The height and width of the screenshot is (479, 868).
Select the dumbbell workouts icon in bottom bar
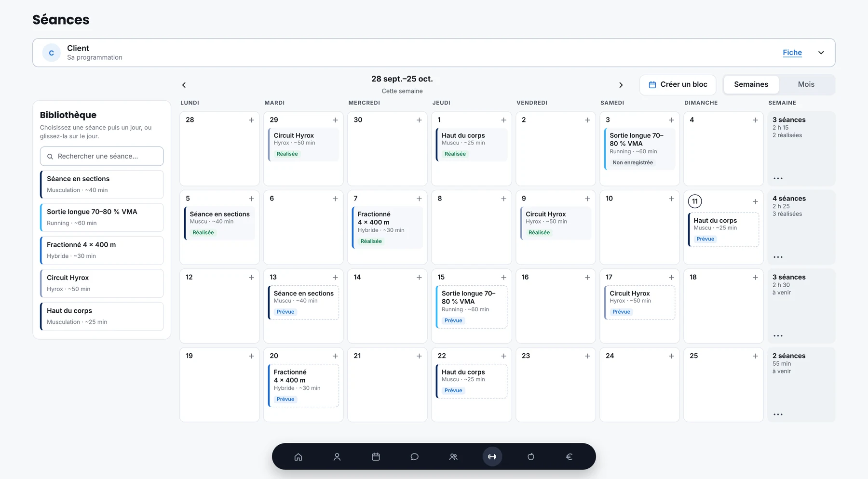[x=492, y=457]
